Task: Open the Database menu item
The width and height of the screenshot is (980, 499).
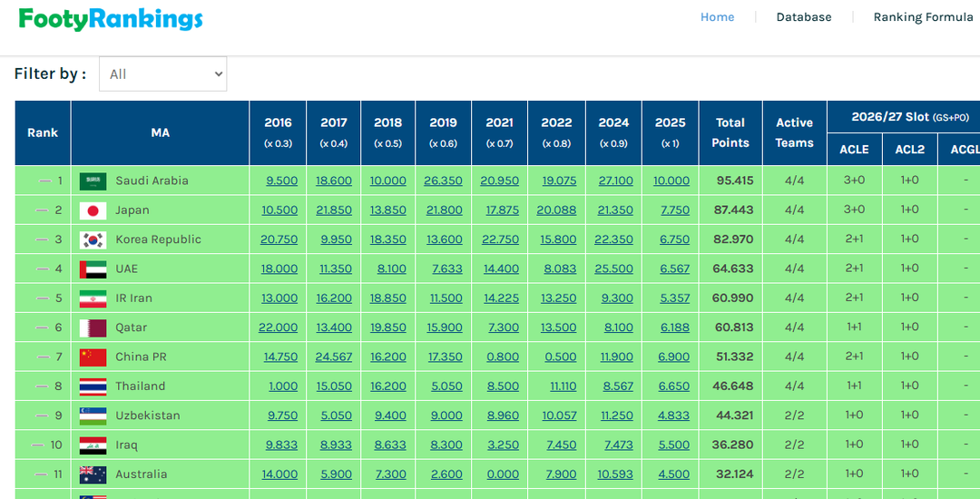Action: [x=803, y=17]
